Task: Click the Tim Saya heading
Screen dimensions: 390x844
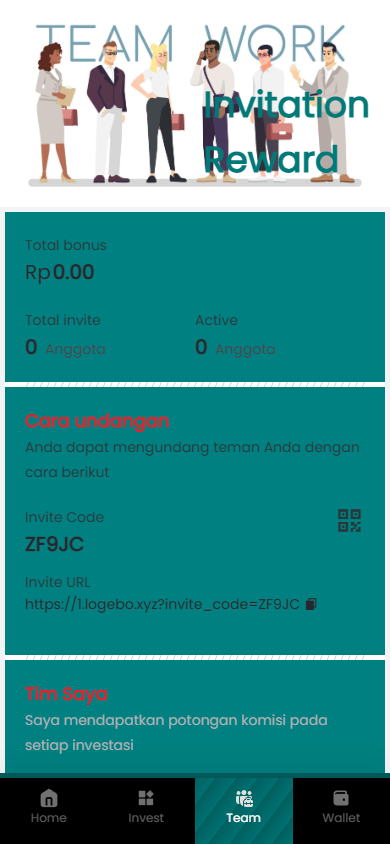Action: (66, 694)
